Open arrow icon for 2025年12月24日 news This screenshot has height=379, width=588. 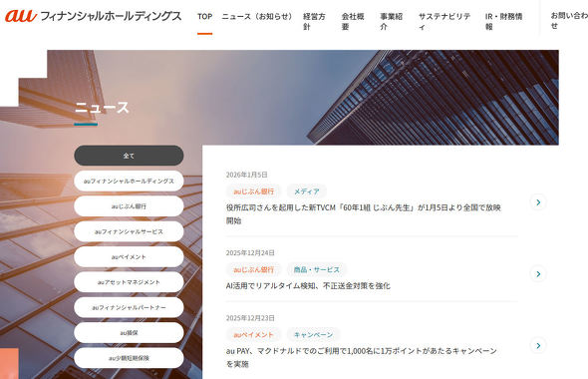538,274
